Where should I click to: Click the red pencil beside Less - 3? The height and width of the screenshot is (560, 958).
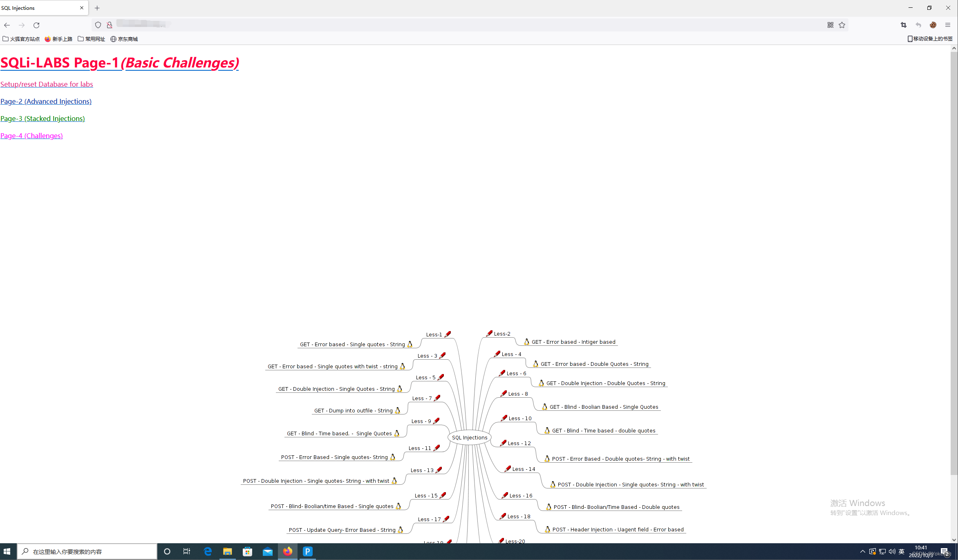tap(443, 355)
